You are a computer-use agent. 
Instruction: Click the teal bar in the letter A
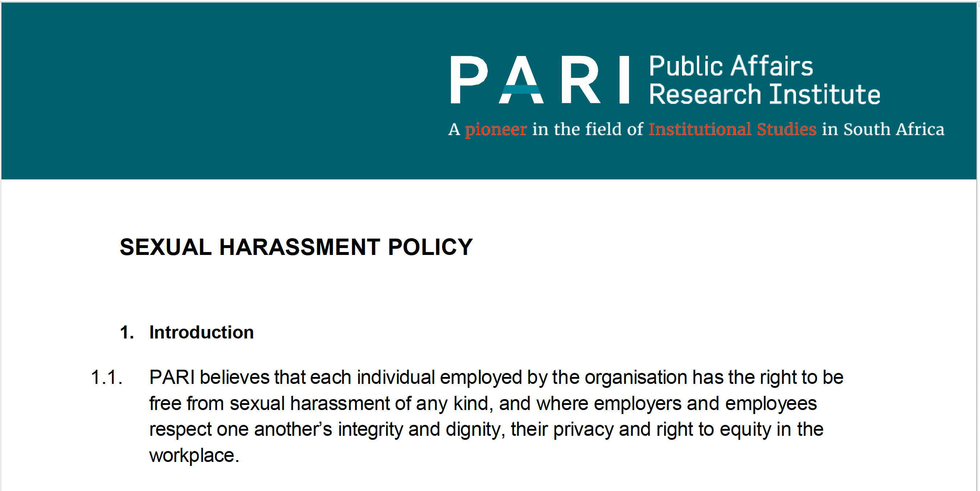521,89
